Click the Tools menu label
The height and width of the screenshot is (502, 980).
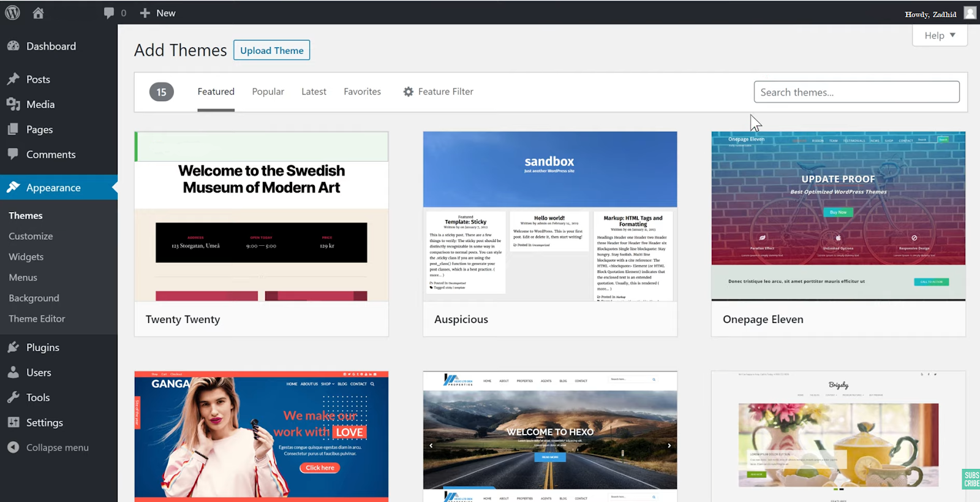tap(38, 398)
